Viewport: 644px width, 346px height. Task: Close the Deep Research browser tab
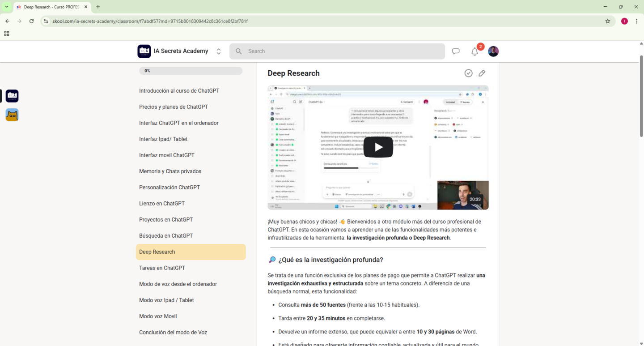[x=86, y=7]
